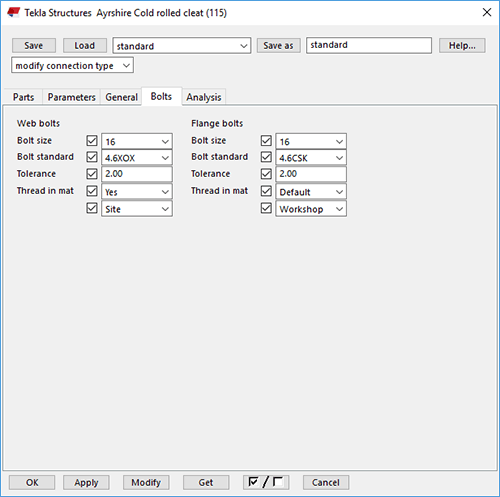Select the Bolts tab
The width and height of the screenshot is (500, 497).
click(x=161, y=97)
